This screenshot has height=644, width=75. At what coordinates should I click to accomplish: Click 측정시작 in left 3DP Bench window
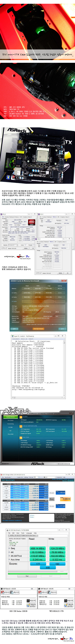pos(31,601)
